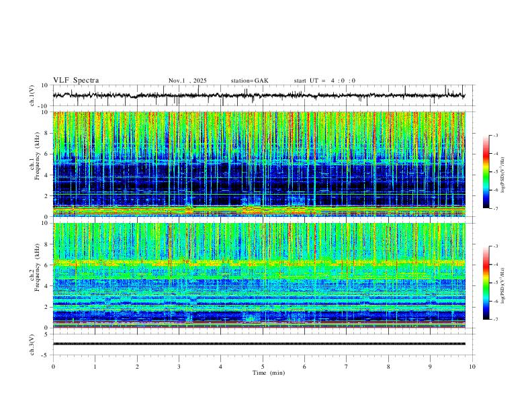Click the ch.1 spectrogram color scale bar
532x411 pixels.
tap(486, 172)
